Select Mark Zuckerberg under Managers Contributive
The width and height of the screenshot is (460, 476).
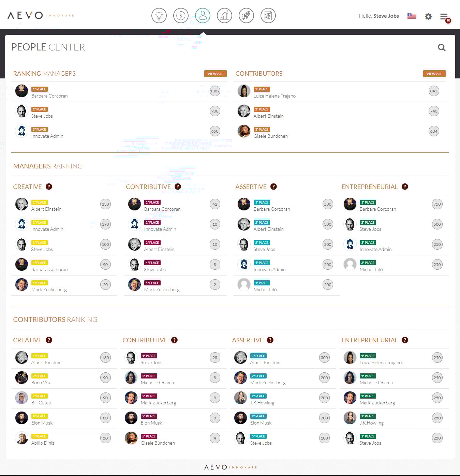(x=162, y=290)
